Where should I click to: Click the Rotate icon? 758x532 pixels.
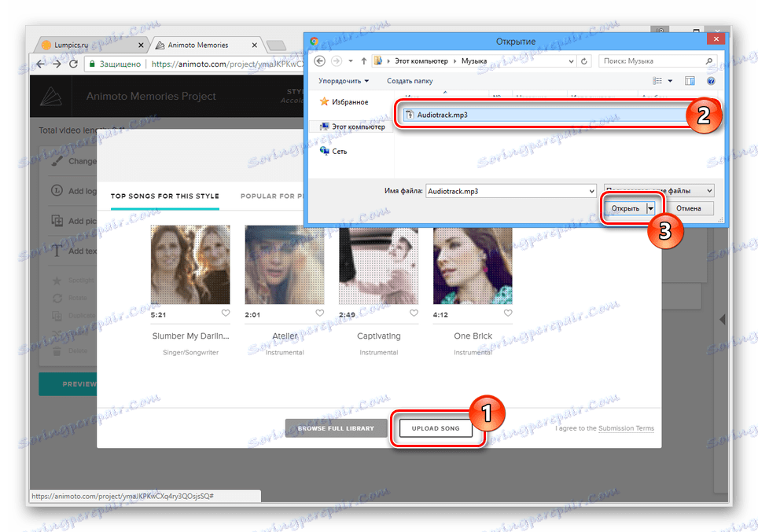(x=57, y=298)
